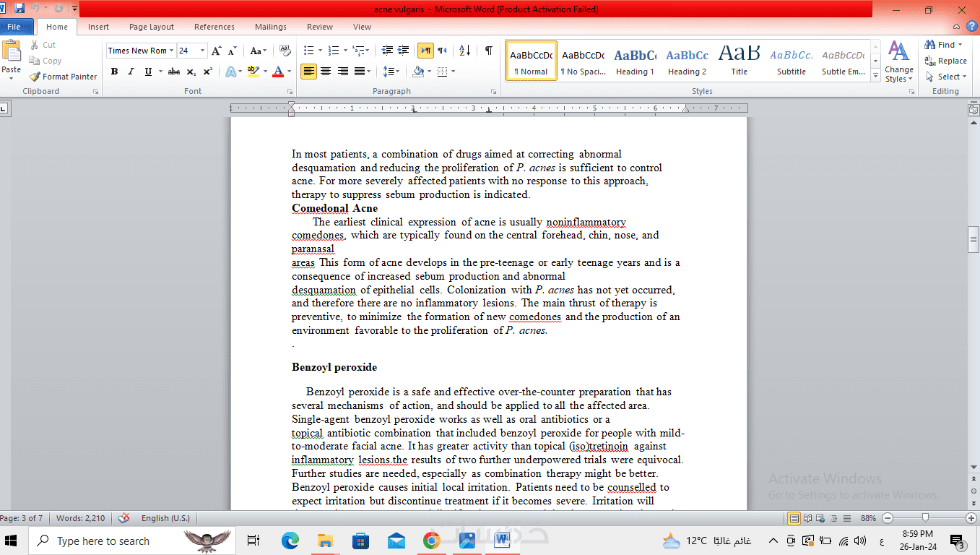
Task: Apply Text Effects to selected text
Action: click(230, 72)
